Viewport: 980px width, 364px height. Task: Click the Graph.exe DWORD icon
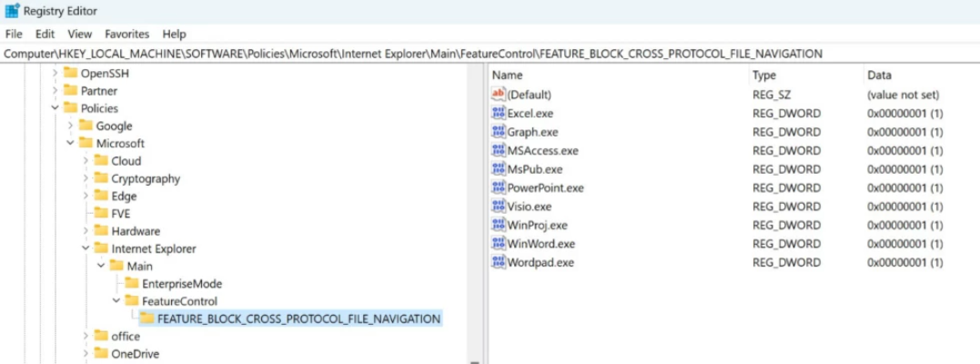click(498, 132)
